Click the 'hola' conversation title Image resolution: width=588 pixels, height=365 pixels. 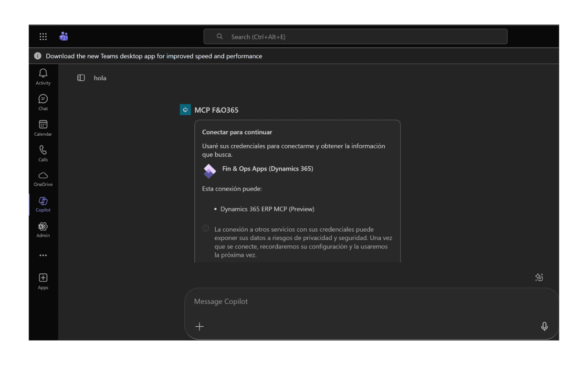tap(100, 78)
